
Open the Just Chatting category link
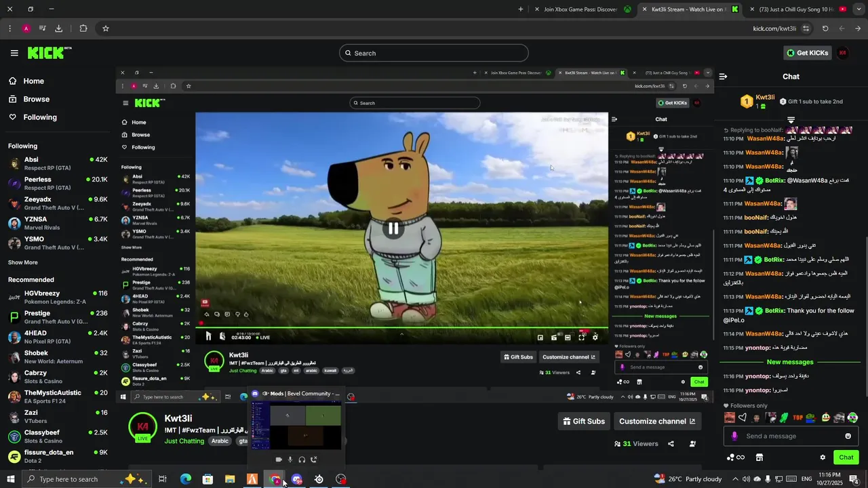tap(184, 441)
